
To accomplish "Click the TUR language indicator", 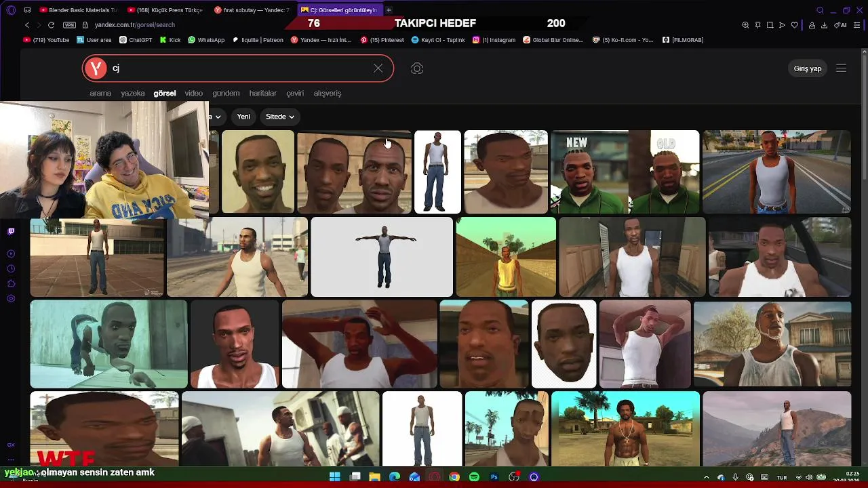I will click(782, 477).
